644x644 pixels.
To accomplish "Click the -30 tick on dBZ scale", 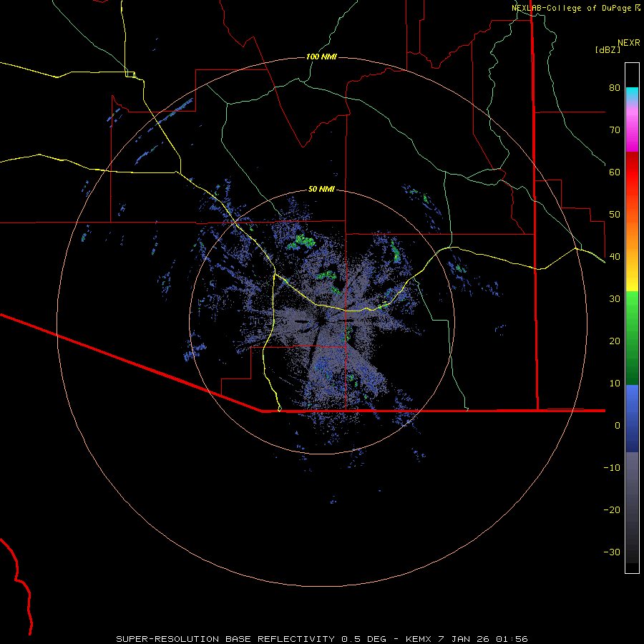I will tap(612, 552).
